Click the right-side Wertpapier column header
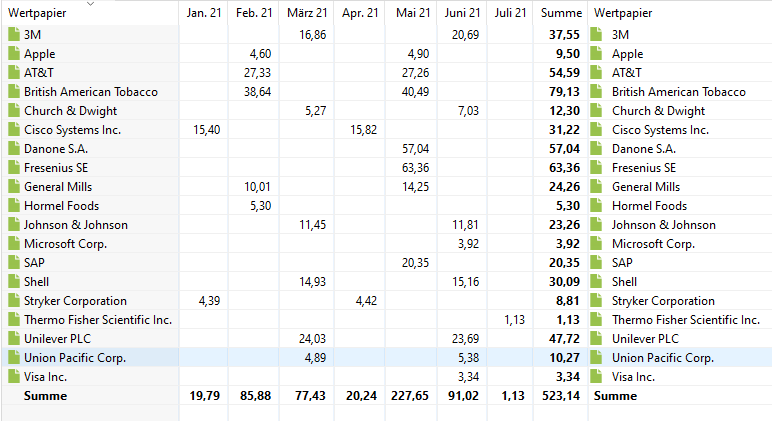 pyautogui.click(x=623, y=13)
